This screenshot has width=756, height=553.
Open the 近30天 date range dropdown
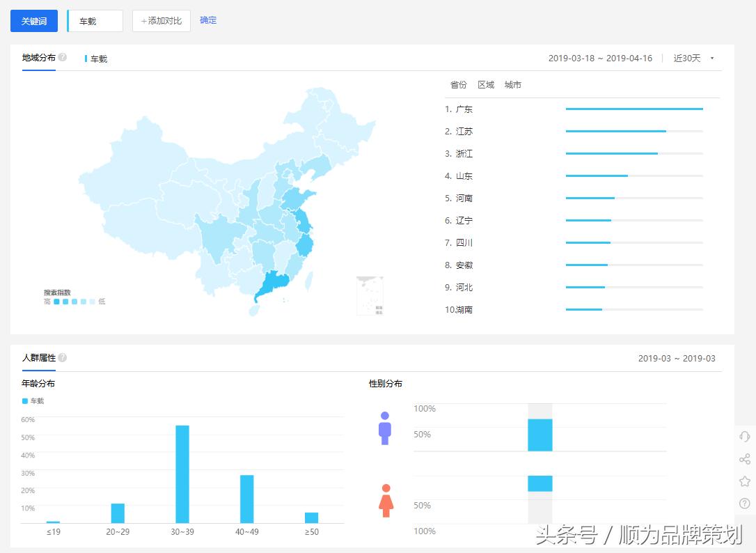[688, 59]
